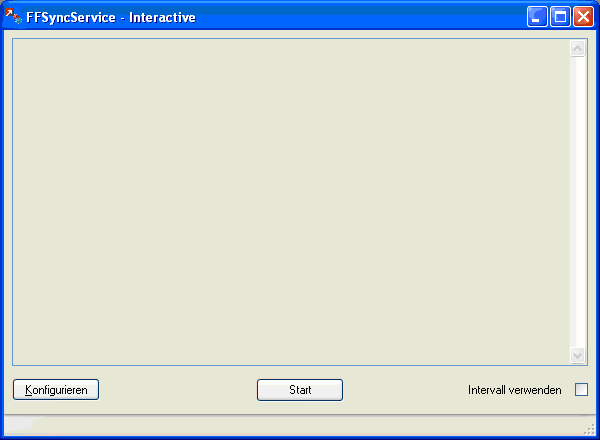Click inside the empty log output area
Screen dimensions: 600x440
tap(291, 202)
